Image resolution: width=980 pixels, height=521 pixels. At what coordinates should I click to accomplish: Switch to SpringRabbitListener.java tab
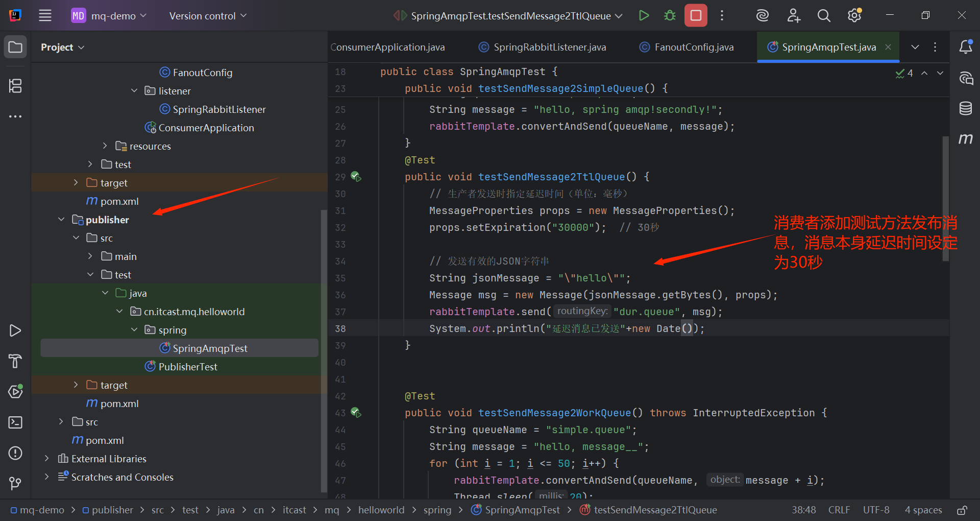click(x=543, y=47)
